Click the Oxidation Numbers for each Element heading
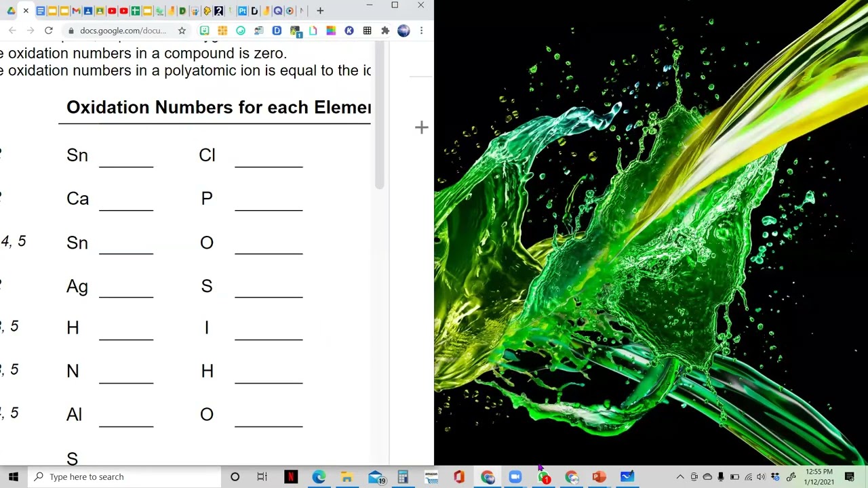The image size is (868, 488). click(218, 107)
